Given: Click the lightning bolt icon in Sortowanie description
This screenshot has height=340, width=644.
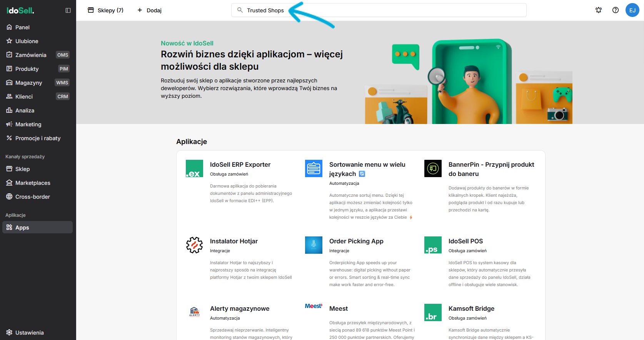Looking at the screenshot, I should click(x=411, y=218).
